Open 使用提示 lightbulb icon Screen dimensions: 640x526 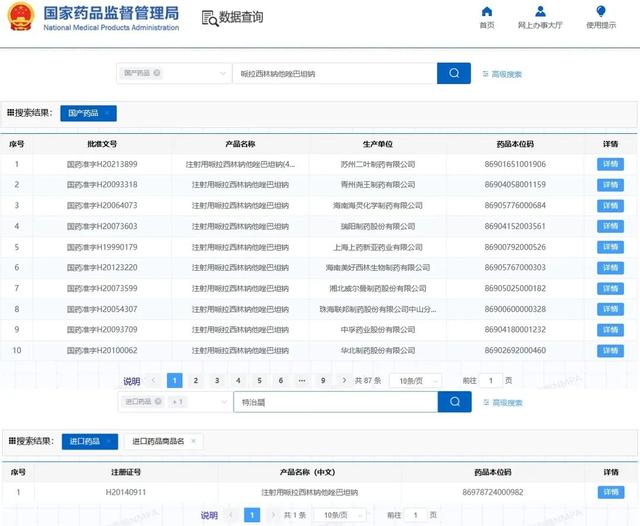coord(601,11)
